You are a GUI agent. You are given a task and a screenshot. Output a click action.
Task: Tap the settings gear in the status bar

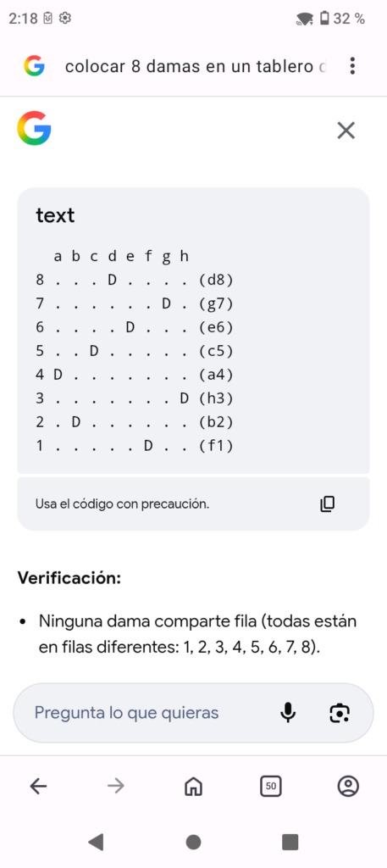point(64,19)
